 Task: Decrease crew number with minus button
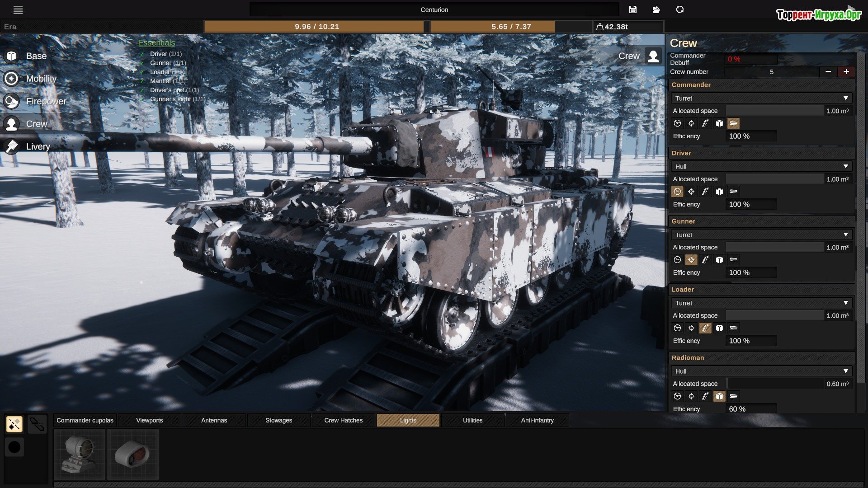[828, 72]
